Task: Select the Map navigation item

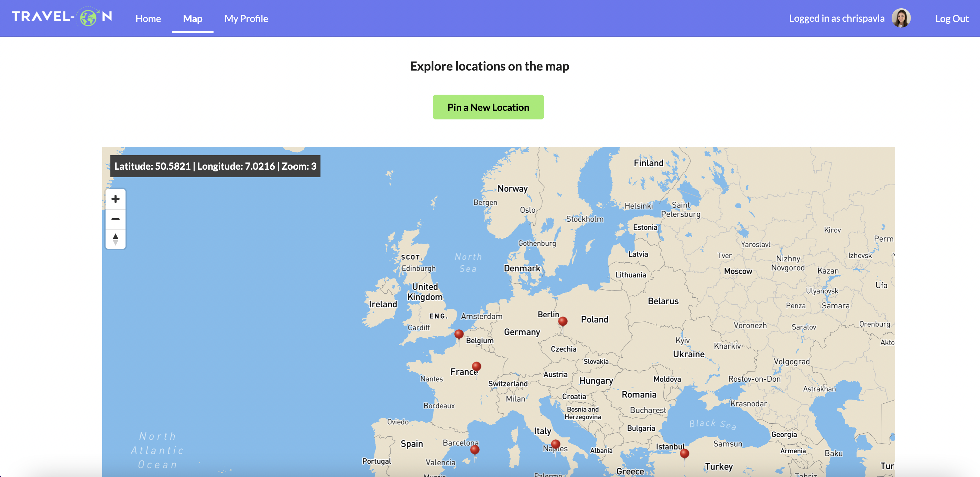Action: pos(193,18)
